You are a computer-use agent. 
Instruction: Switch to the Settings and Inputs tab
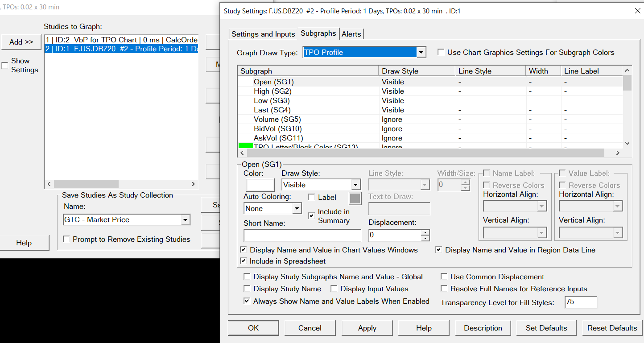tap(263, 34)
